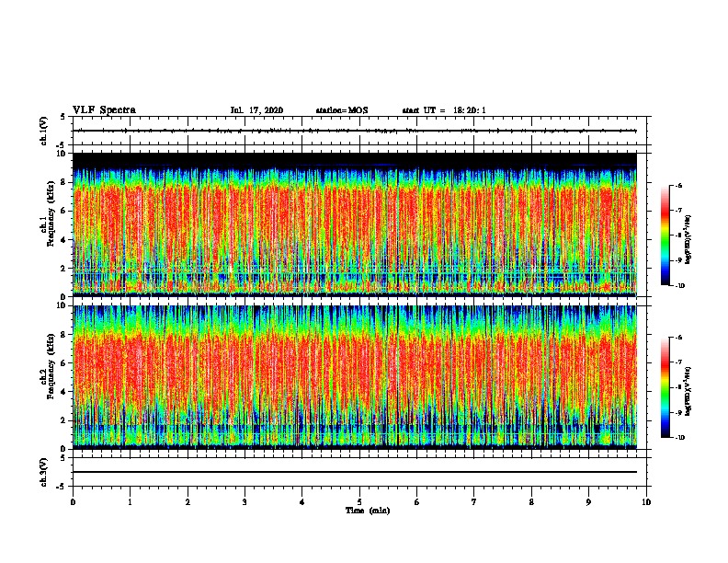The height and width of the screenshot is (563, 728).
Task: Click the "4" kHz tick on ch.2 frequency axis
Action: pyautogui.click(x=63, y=392)
